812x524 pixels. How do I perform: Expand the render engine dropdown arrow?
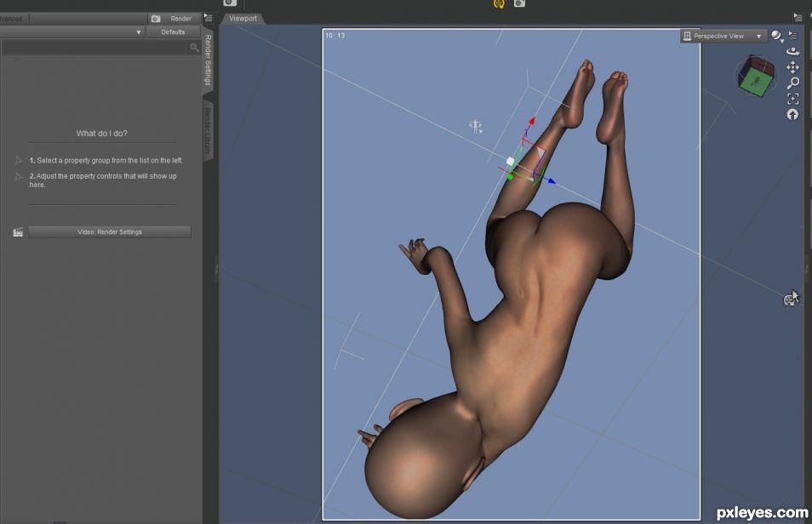tap(138, 32)
